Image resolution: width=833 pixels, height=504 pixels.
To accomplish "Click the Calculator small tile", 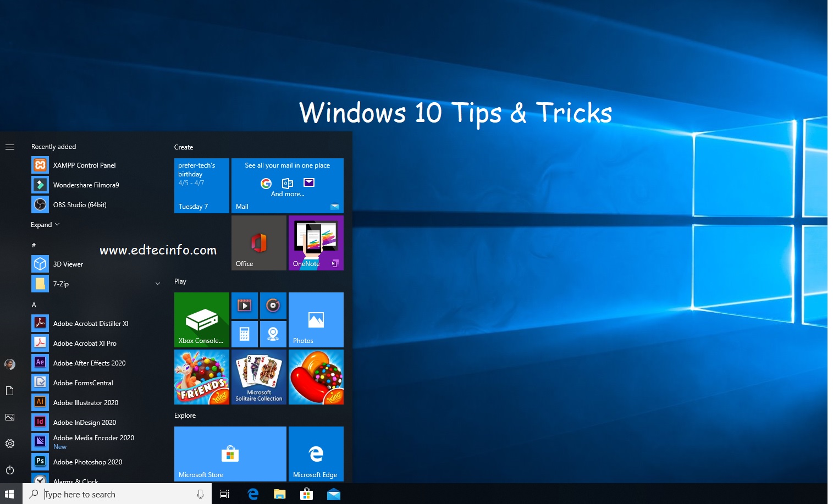I will [x=244, y=334].
